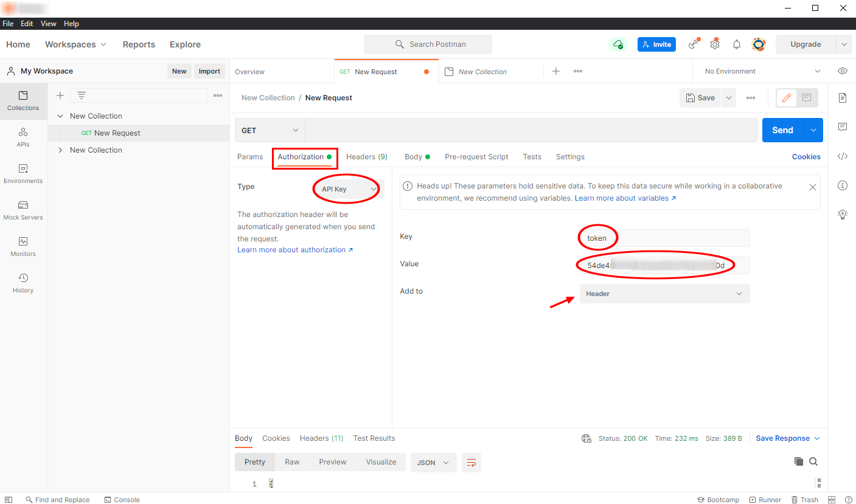The width and height of the screenshot is (856, 504).
Task: Open the notifications bell
Action: 737,44
